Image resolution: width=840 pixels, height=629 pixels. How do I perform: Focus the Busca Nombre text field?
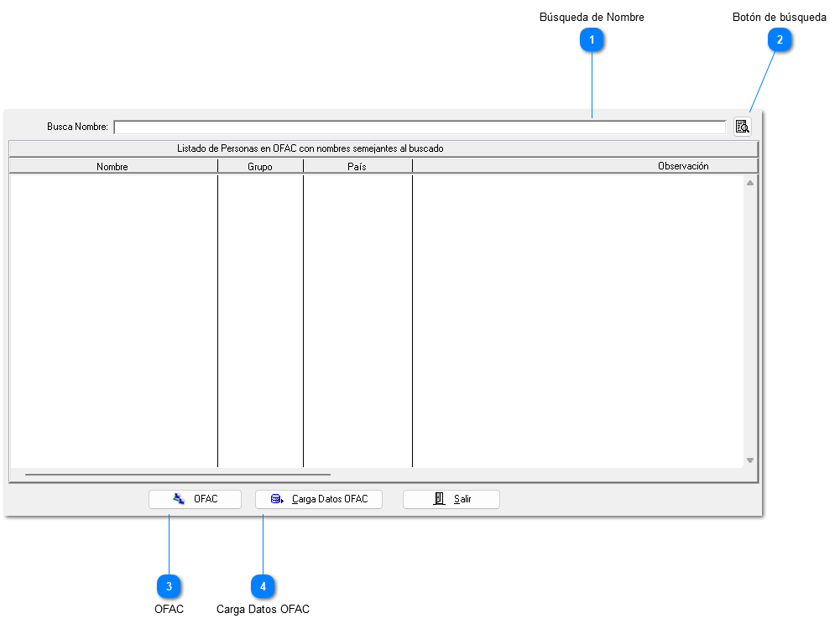420,127
